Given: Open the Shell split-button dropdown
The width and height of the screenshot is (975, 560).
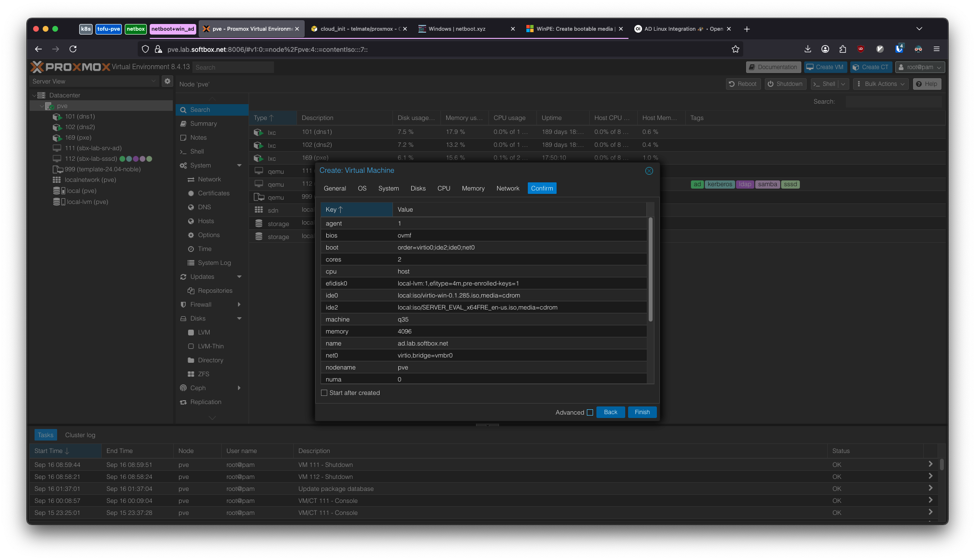Looking at the screenshot, I should pyautogui.click(x=844, y=83).
